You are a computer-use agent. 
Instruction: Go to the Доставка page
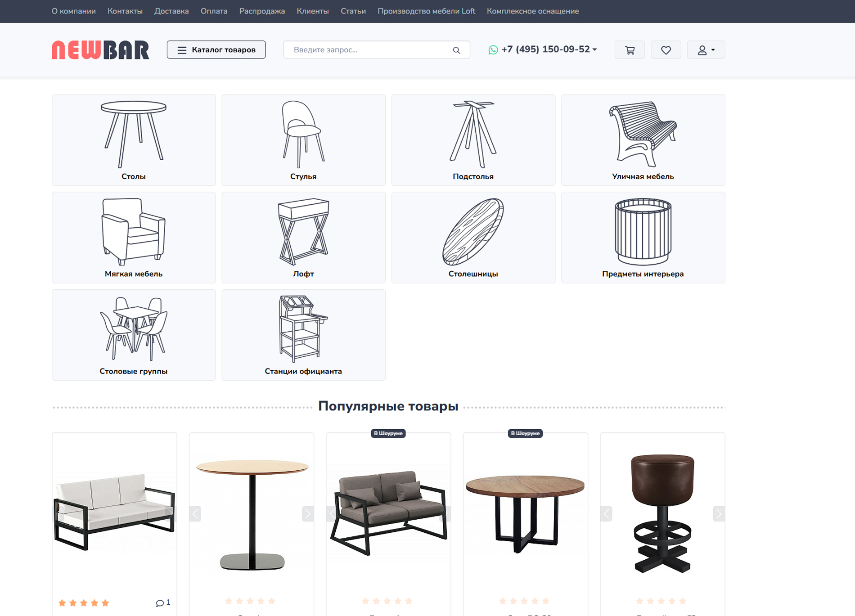(171, 11)
